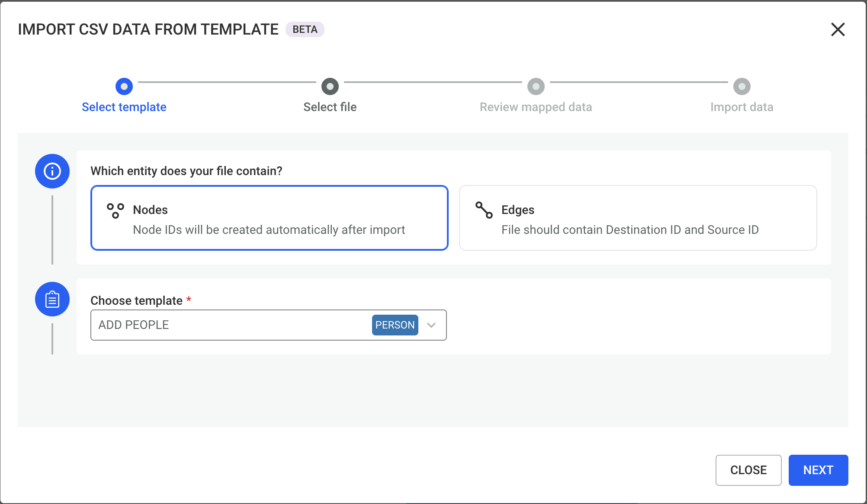Click the Review mapped data step circle
The height and width of the screenshot is (504, 867).
[x=536, y=86]
